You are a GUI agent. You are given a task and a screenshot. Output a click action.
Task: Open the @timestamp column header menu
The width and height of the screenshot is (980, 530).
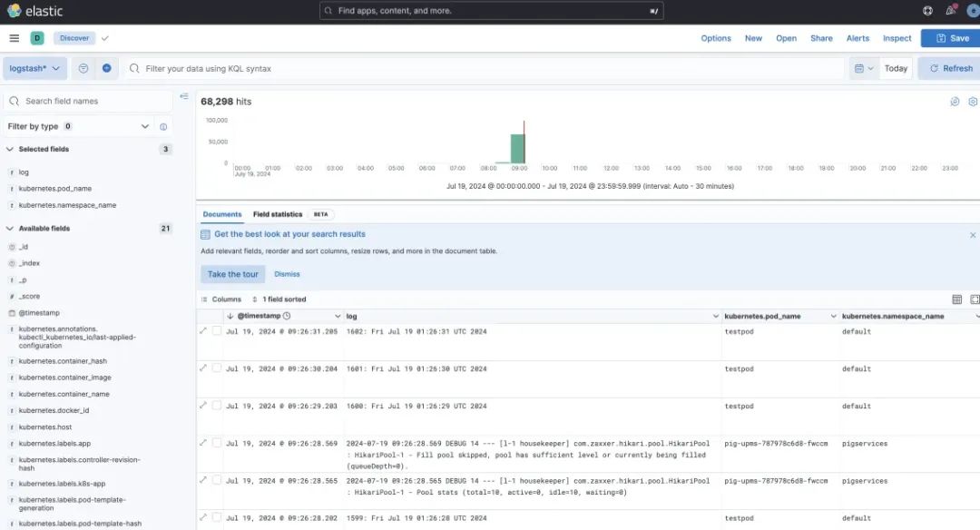click(338, 316)
